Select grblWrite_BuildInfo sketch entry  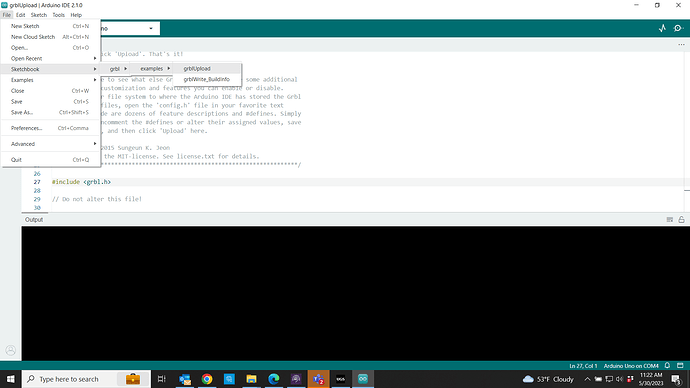point(207,79)
